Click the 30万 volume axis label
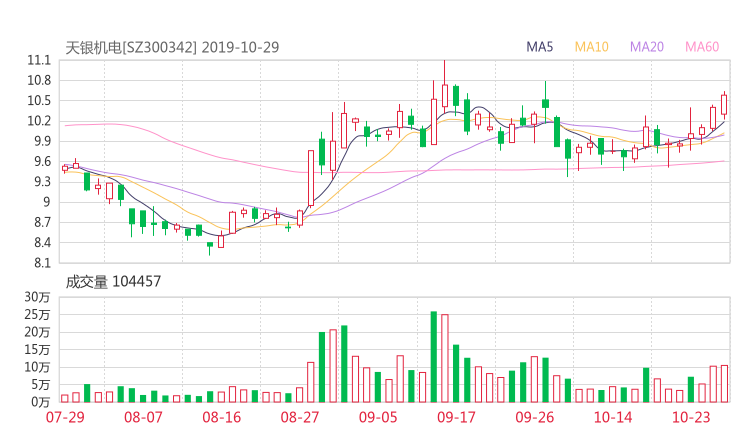 [37, 297]
